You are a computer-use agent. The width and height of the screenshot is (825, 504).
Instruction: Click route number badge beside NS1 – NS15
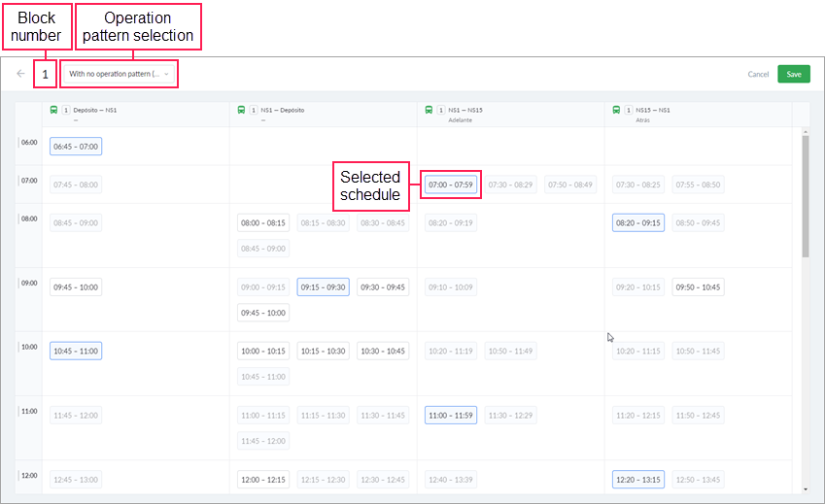pos(441,110)
